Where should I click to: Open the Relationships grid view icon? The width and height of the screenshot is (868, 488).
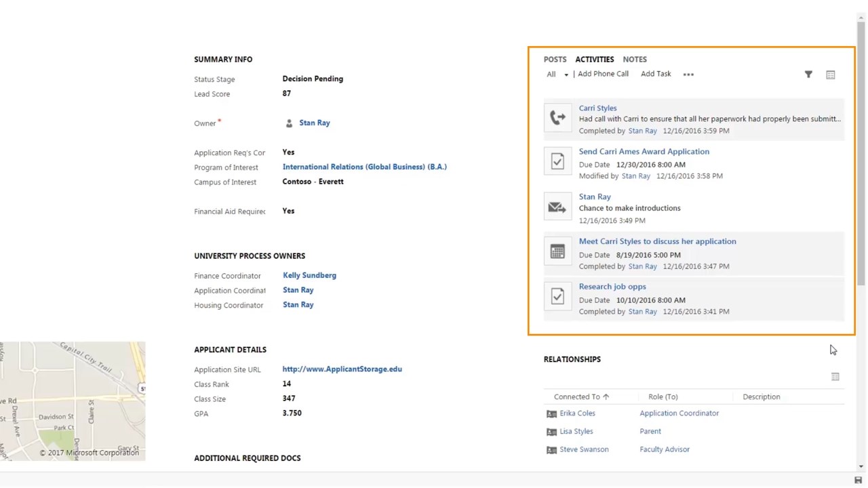pyautogui.click(x=835, y=377)
